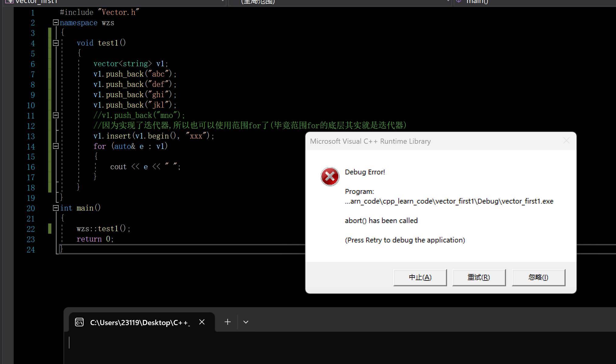This screenshot has height=364, width=616.
Task: Click inside the terminal console area
Action: click(x=340, y=348)
